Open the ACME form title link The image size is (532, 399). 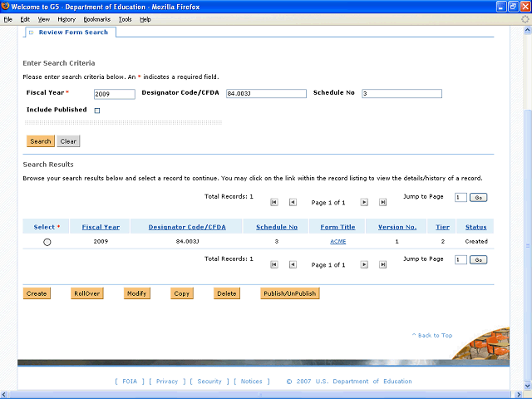[x=338, y=241]
